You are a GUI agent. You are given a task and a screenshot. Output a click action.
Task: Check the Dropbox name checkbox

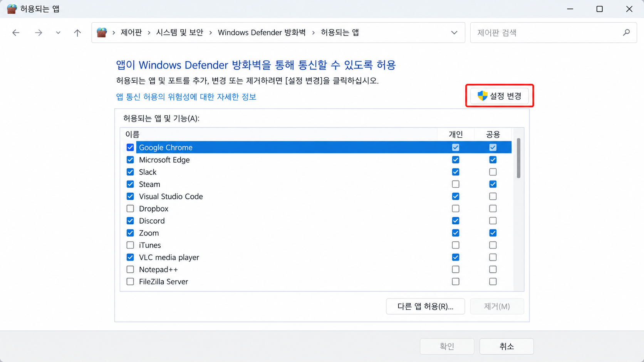coord(130,209)
